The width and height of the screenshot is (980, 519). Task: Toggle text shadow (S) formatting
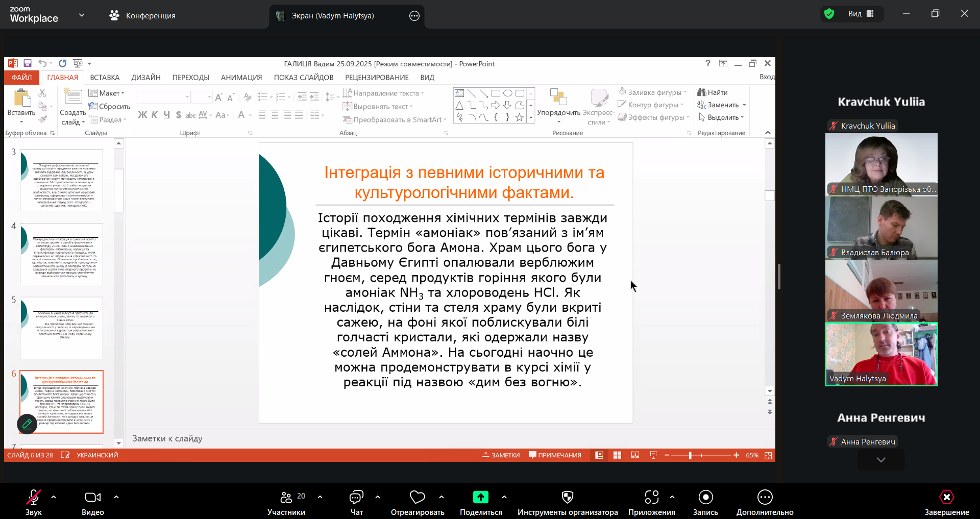point(178,115)
